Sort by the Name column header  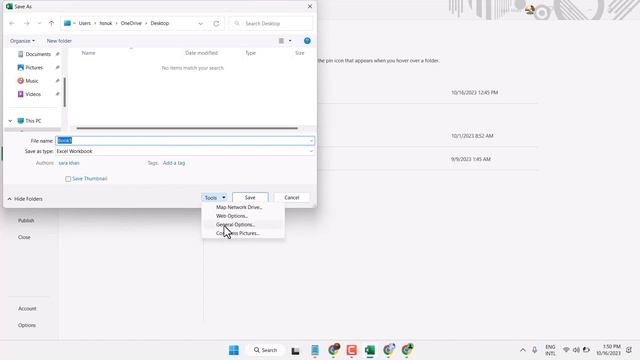88,53
